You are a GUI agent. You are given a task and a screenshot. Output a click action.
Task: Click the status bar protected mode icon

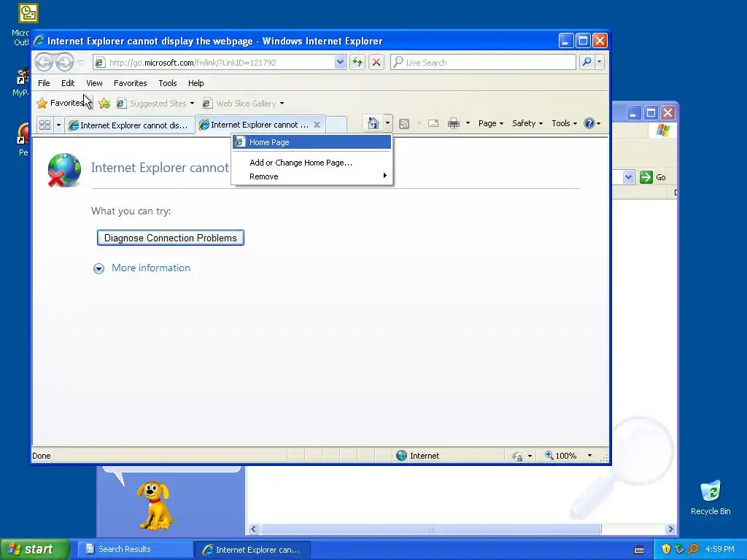(x=517, y=456)
